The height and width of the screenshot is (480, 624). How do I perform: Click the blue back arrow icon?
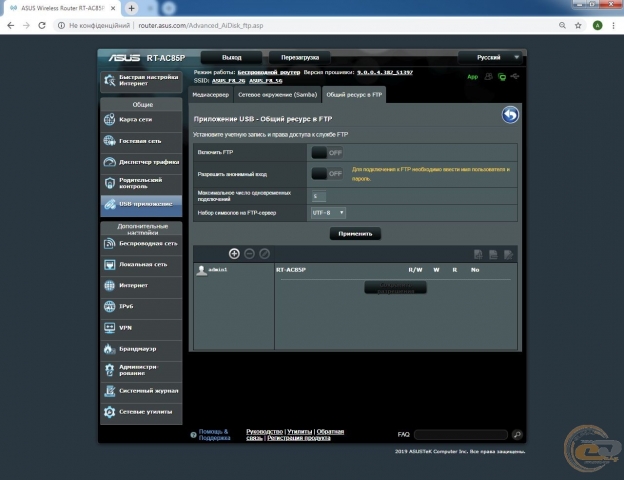510,116
